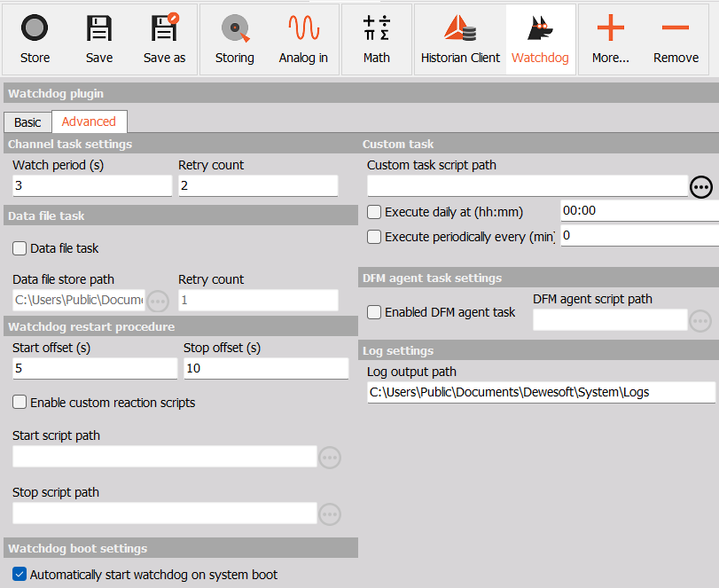Select Save as in the toolbar
Screen dimensions: 719x588
pos(164,35)
